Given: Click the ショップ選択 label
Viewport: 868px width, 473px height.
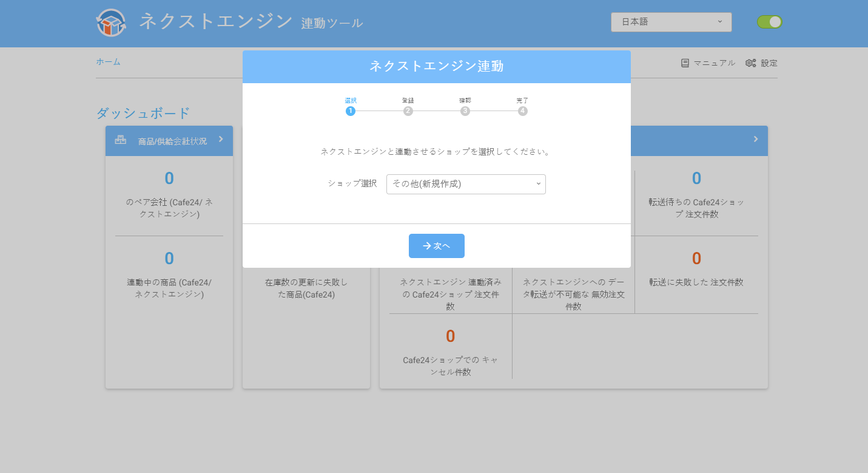Looking at the screenshot, I should point(352,183).
